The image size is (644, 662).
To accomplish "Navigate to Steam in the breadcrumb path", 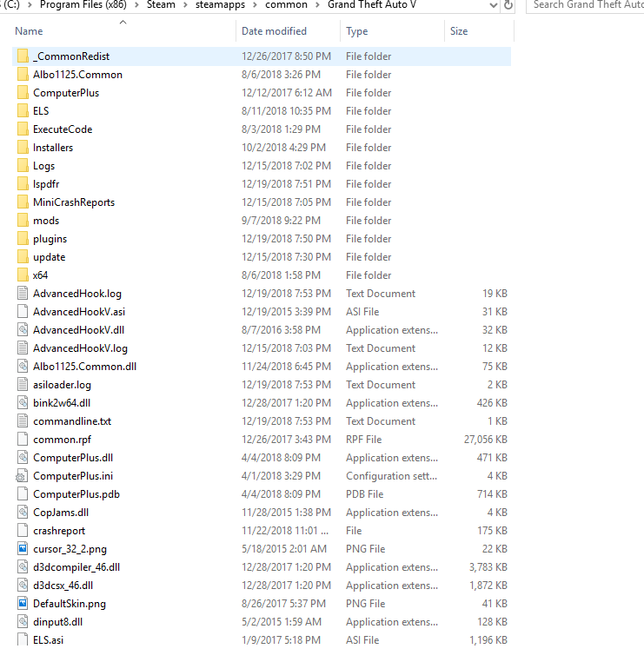I will coord(161,4).
